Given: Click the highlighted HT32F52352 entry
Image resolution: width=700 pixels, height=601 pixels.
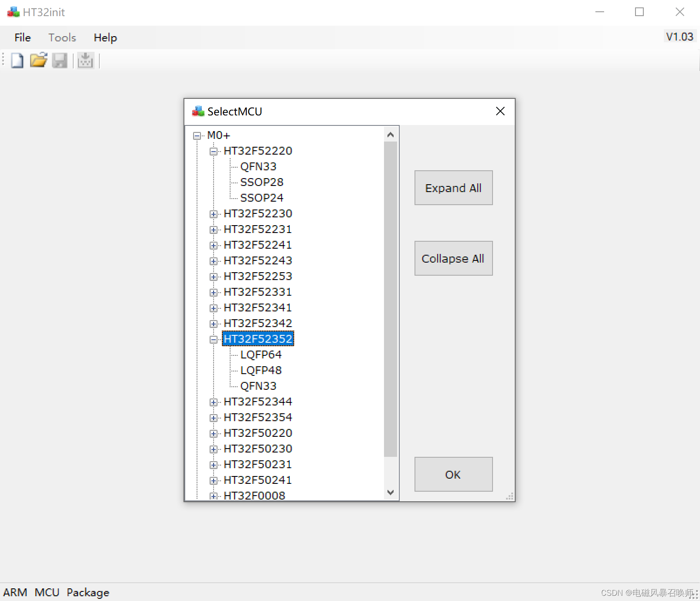Looking at the screenshot, I should tap(258, 339).
